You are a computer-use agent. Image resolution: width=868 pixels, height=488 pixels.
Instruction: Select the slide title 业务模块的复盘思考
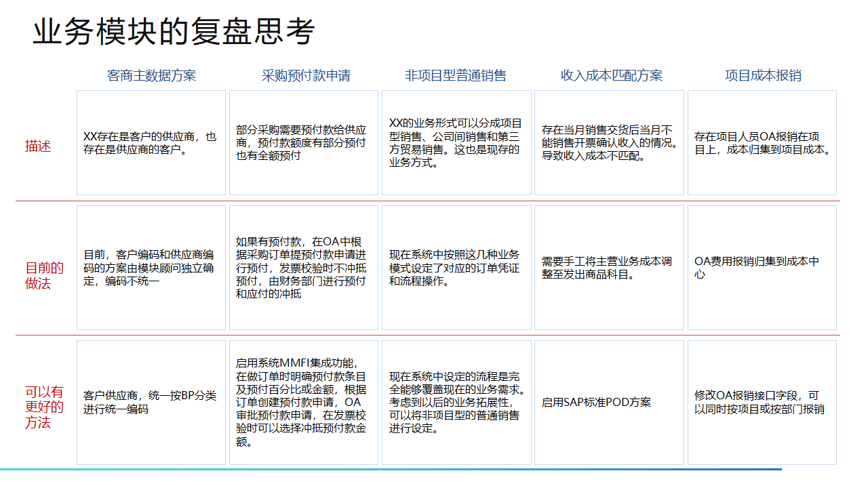point(173,32)
